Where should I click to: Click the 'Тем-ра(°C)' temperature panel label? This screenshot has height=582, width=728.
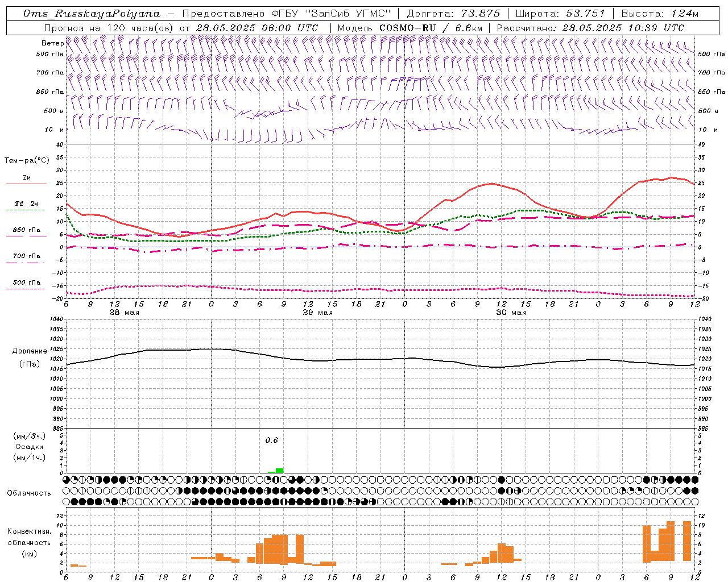tap(27, 161)
